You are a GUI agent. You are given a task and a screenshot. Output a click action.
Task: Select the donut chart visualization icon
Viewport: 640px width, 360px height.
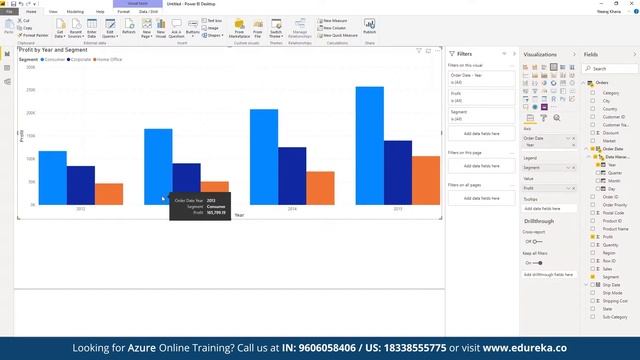click(x=553, y=83)
